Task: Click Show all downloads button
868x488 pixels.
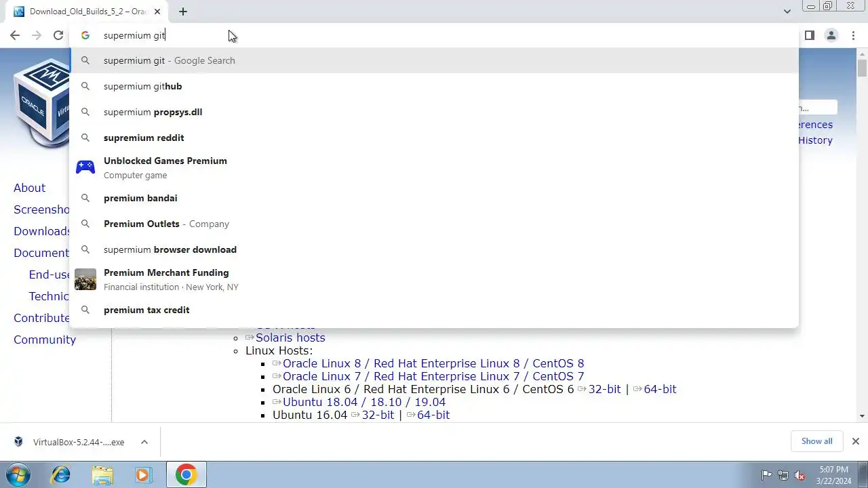Action: [x=816, y=441]
